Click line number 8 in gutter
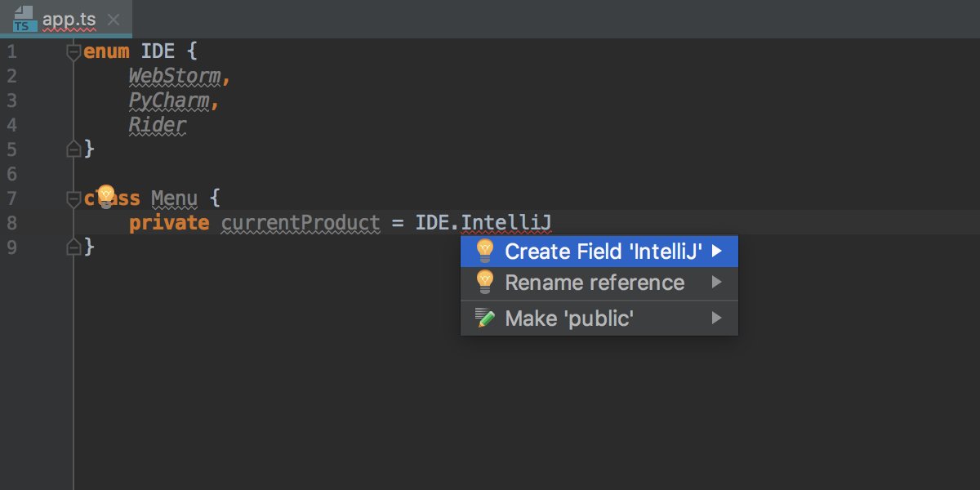 pos(11,223)
